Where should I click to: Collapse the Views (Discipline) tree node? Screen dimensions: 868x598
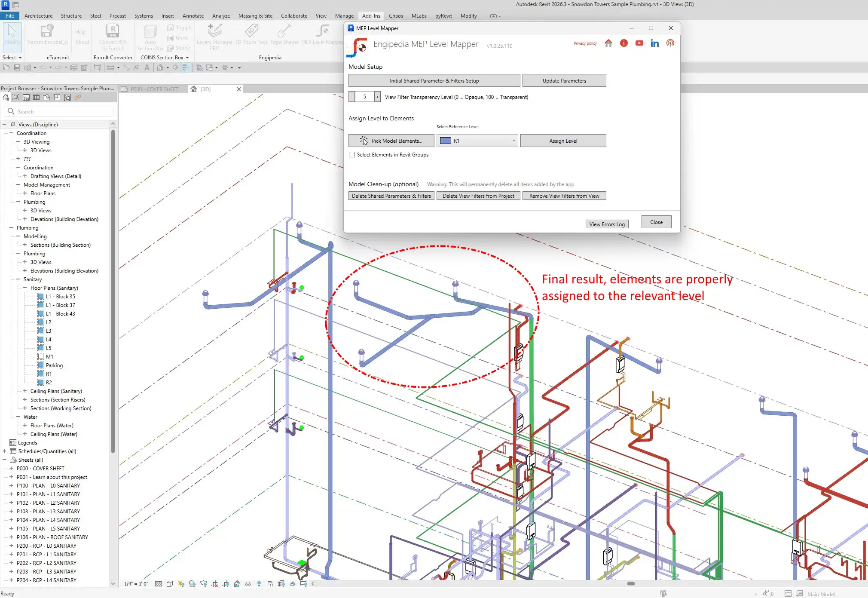[4, 125]
